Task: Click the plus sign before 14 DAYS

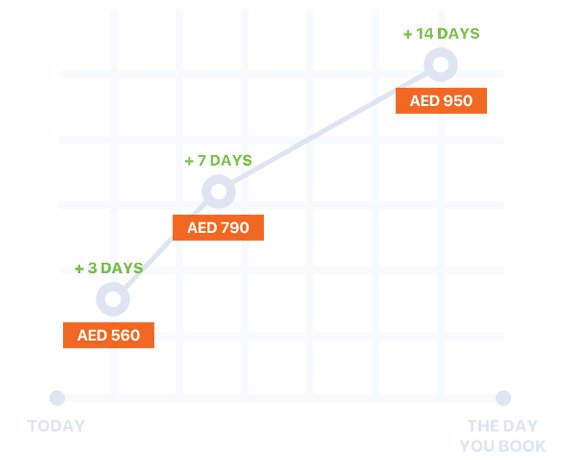Action: point(408,34)
